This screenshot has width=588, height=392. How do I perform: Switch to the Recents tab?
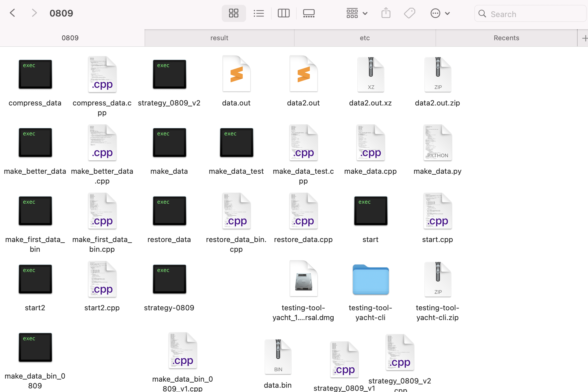506,38
